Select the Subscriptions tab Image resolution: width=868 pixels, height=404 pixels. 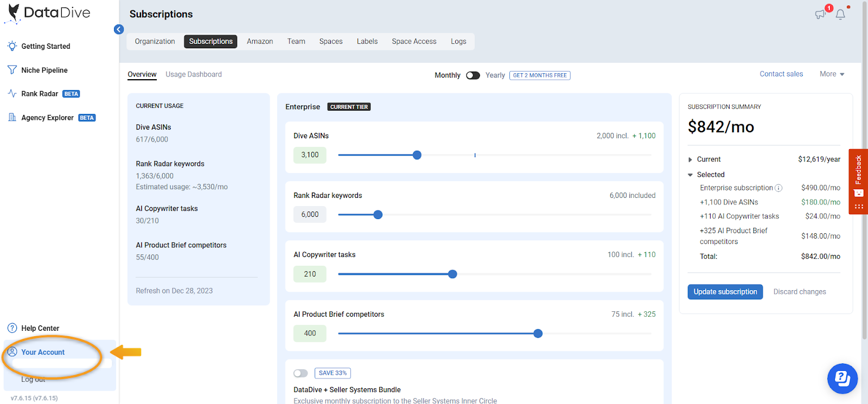pyautogui.click(x=210, y=41)
